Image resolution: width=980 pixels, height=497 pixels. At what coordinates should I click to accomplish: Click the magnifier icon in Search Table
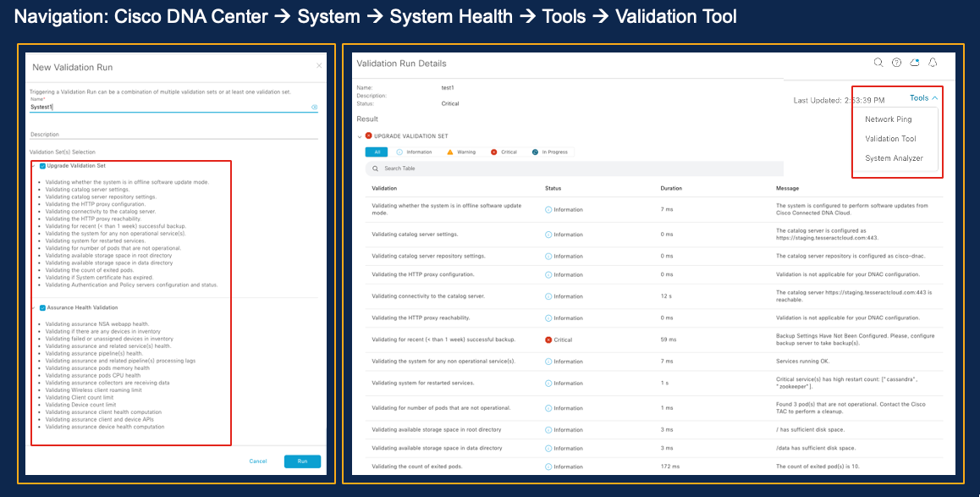[375, 168]
